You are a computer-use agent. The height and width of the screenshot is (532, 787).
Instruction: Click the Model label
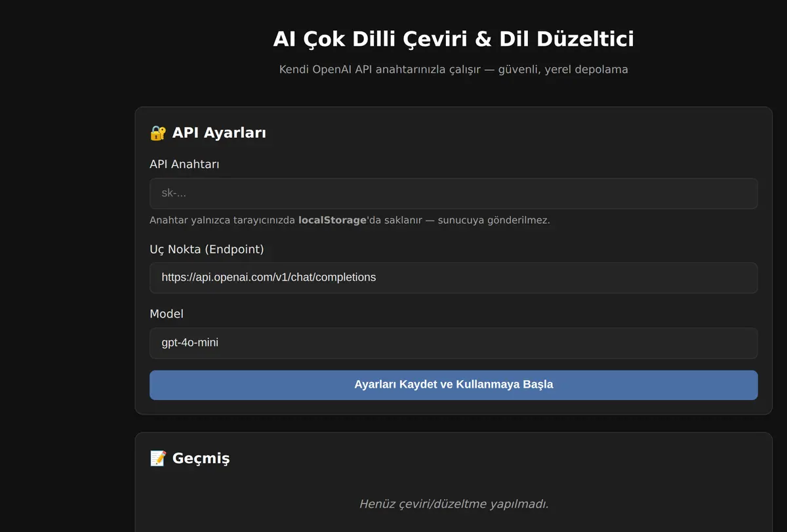click(167, 314)
